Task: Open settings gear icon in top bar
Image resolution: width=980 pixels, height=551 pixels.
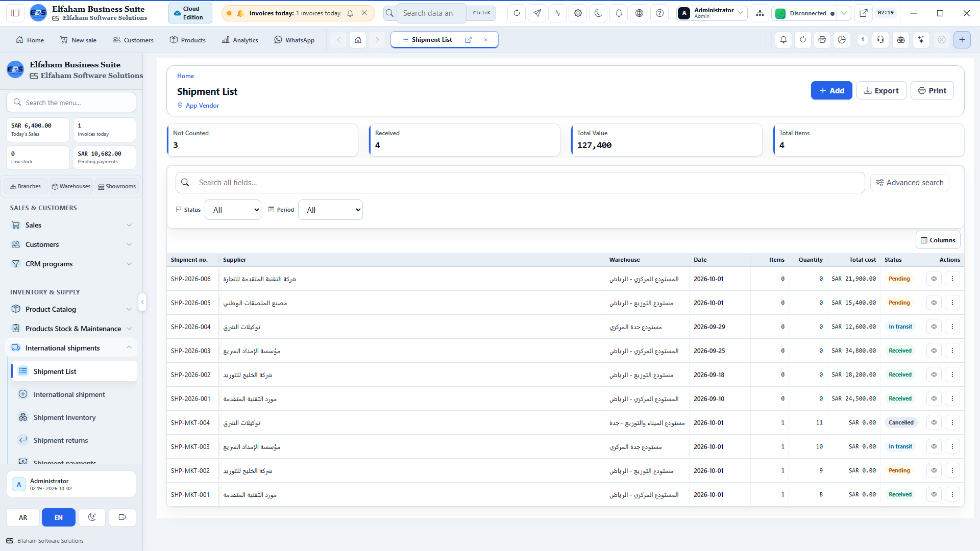Action: point(578,13)
